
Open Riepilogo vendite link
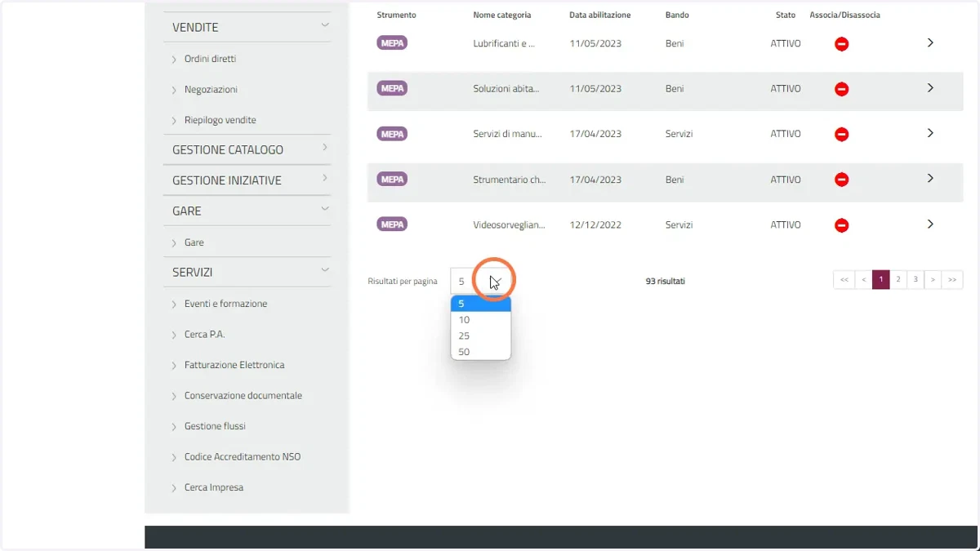[220, 120]
